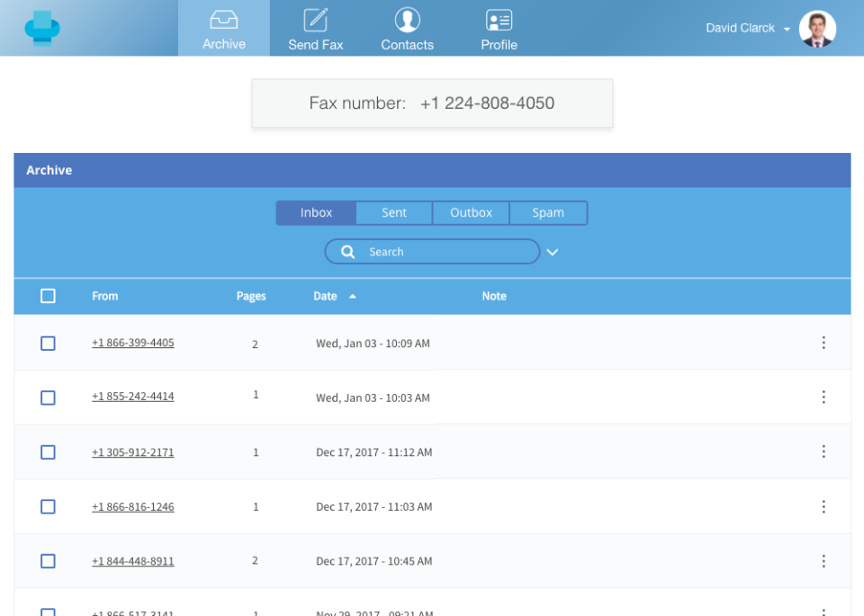This screenshot has height=616, width=864.
Task: Click the blue app logo
Action: coord(42,28)
